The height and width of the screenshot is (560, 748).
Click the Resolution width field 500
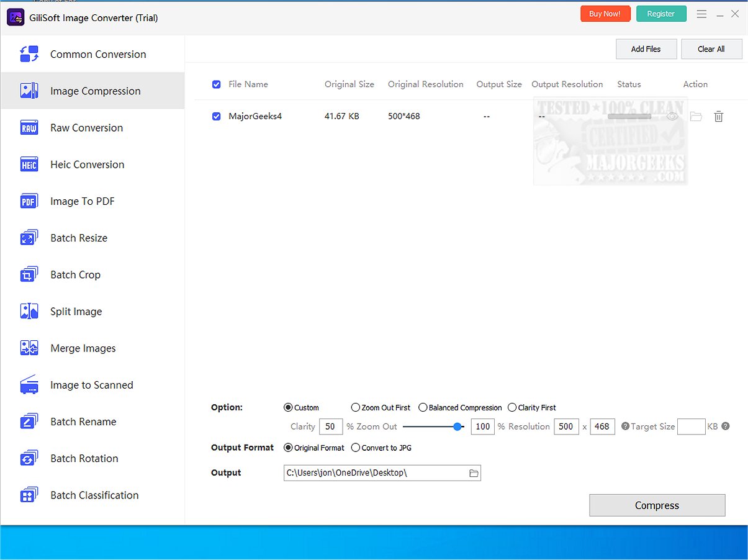566,427
